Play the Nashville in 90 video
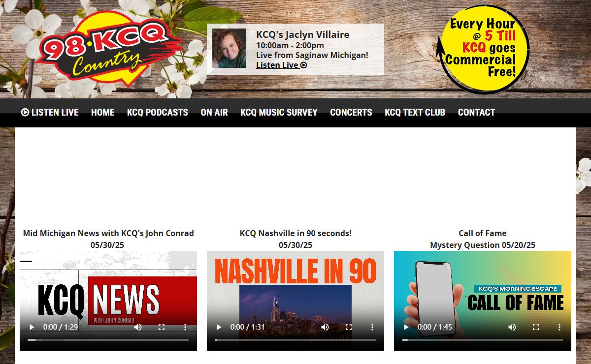Screen dimensions: 591x364 coord(219,327)
